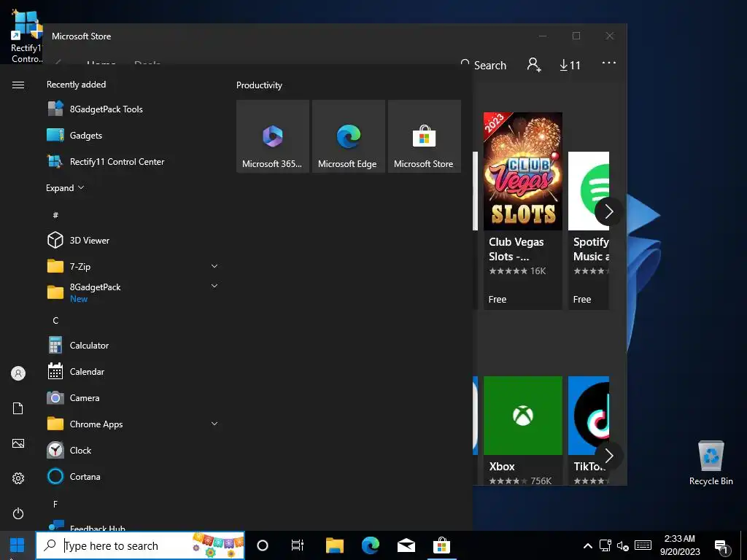This screenshot has height=560, width=747.
Task: Open the Store three-dots more menu
Action: pos(609,63)
